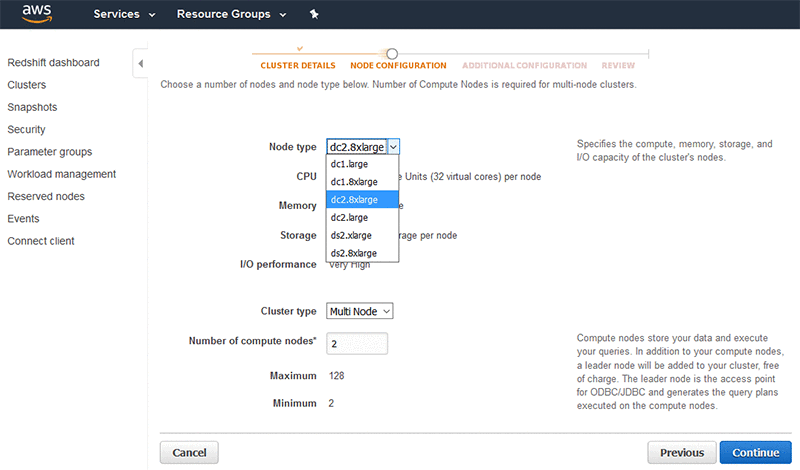This screenshot has height=470, width=800.
Task: Click the Node Configuration step
Action: coord(398,65)
